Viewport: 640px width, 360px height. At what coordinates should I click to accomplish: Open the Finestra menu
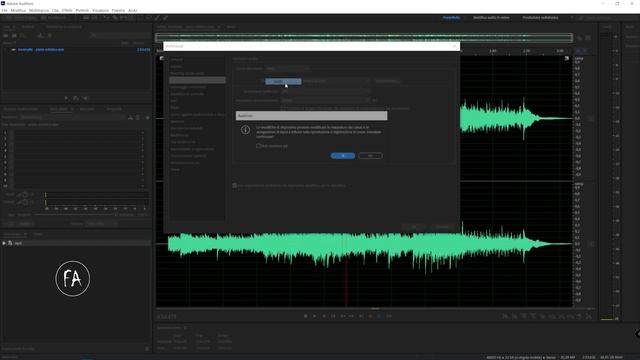pos(118,10)
